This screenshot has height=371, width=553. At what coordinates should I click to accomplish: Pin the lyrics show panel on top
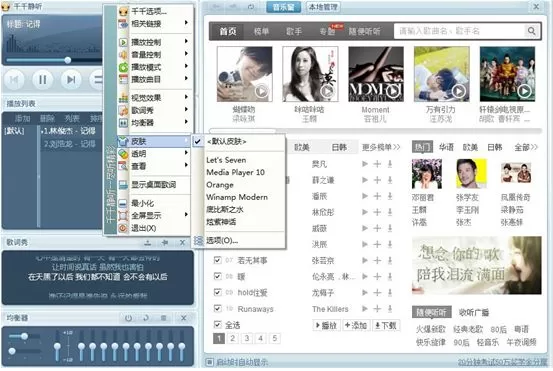pos(165,243)
